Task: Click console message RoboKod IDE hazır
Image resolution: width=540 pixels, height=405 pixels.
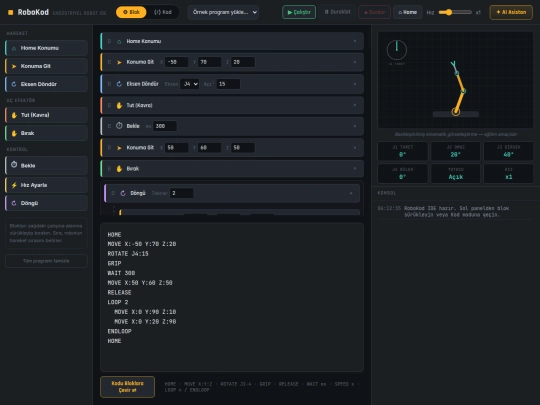Action: click(456, 211)
